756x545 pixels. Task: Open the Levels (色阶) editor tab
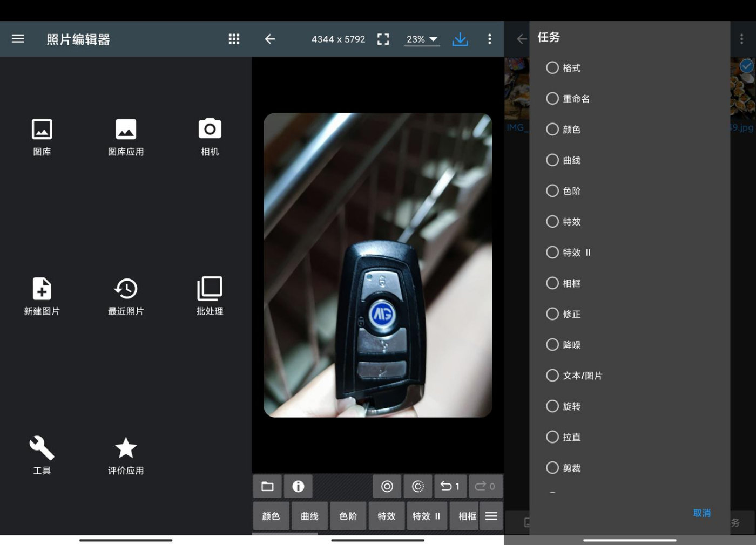point(348,516)
